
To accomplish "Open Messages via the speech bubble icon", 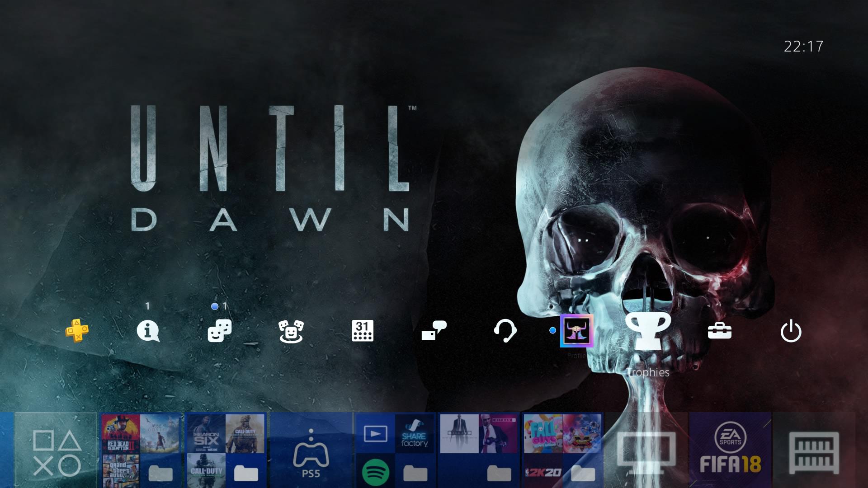I will (434, 331).
